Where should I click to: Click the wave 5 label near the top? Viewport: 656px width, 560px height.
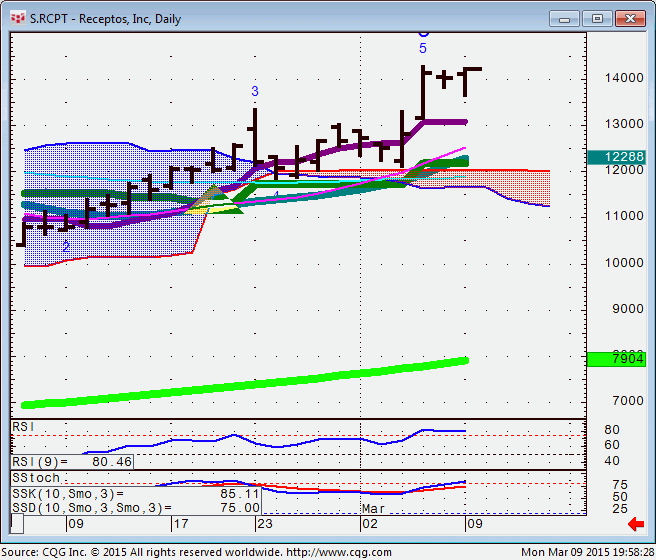[x=423, y=49]
